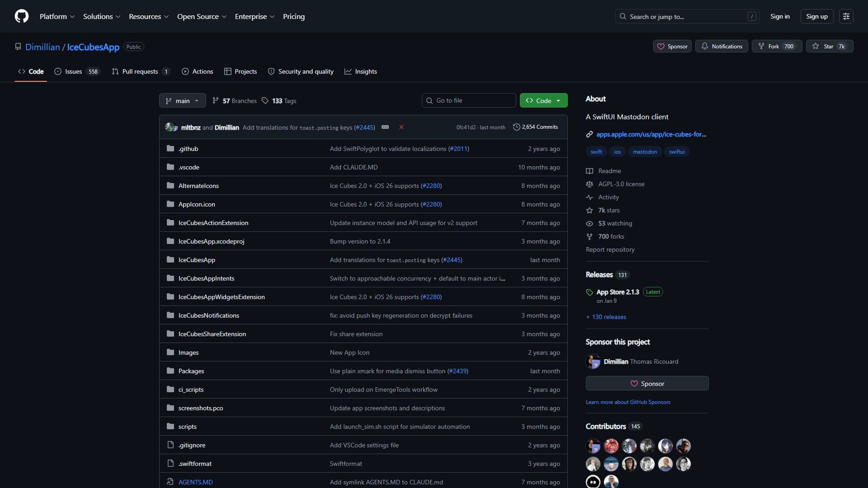Star the IceCubesApp repository
The width and height of the screenshot is (868, 488).
[x=830, y=46]
